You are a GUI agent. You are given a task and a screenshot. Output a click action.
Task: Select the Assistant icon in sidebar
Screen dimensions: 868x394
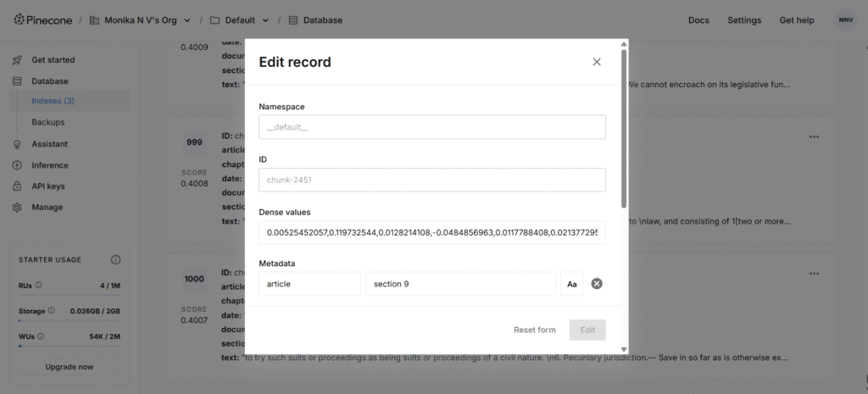(x=17, y=144)
